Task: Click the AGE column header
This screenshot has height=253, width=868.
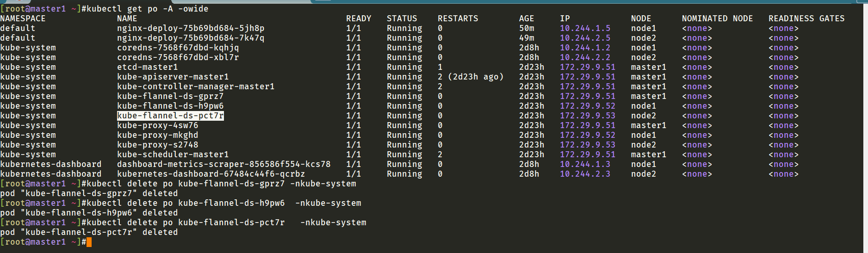Action: [x=527, y=19]
